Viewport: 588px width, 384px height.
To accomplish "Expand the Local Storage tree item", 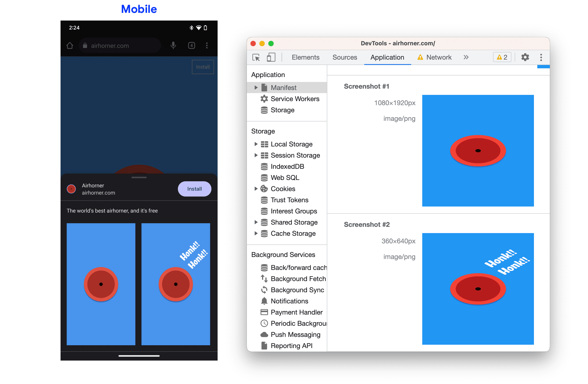I will tap(256, 144).
